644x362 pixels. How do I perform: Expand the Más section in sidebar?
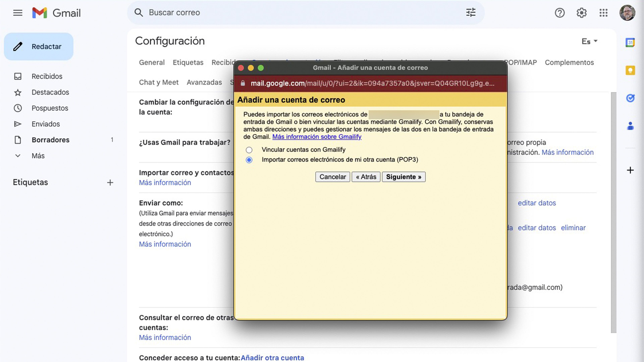(x=38, y=156)
